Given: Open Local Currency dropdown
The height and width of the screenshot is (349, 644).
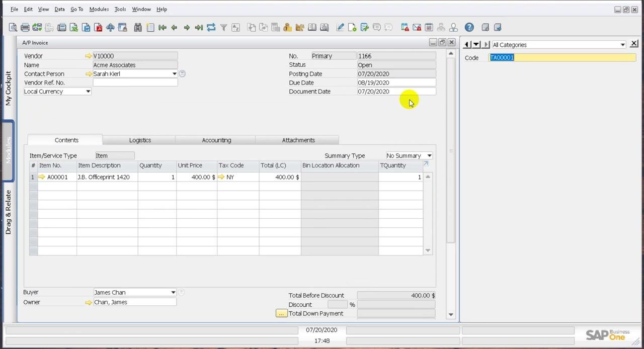Looking at the screenshot, I should tap(88, 92).
